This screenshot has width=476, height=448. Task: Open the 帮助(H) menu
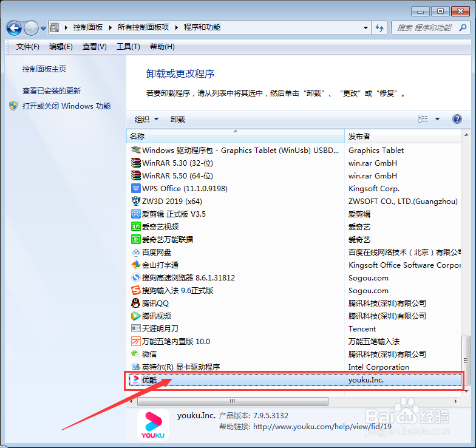[162, 47]
